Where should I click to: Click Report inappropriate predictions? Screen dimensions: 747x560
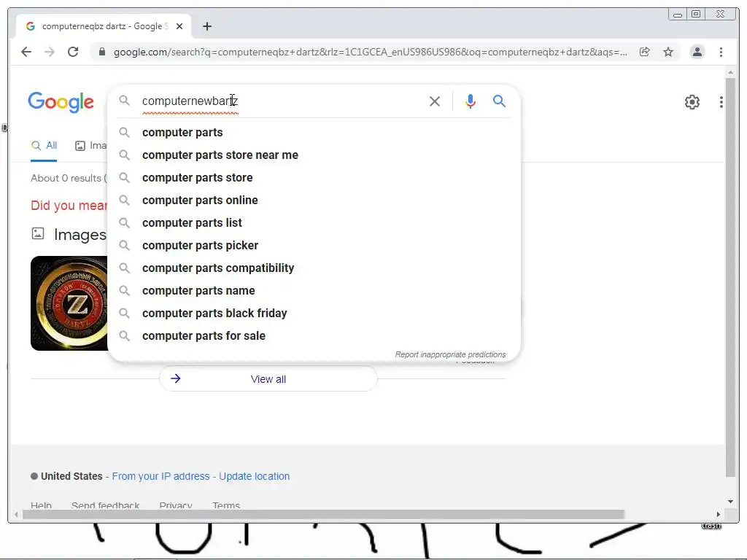point(450,355)
